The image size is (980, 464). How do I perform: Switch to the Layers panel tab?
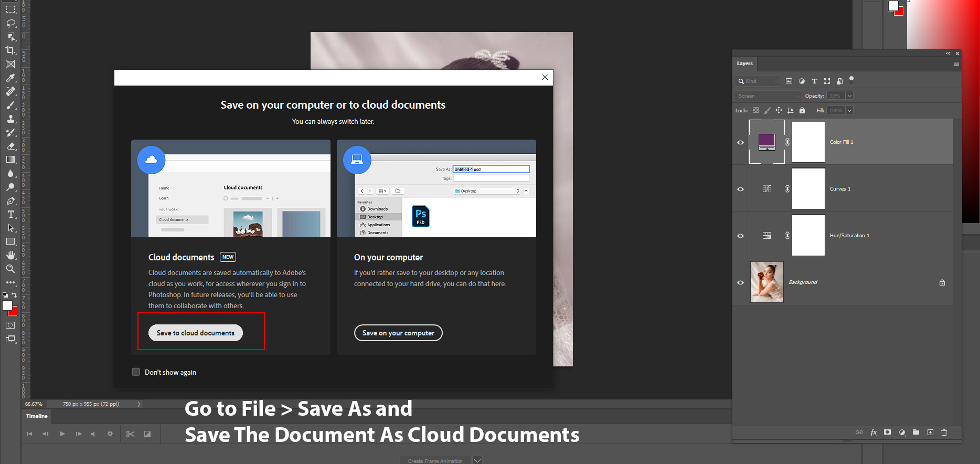pyautogui.click(x=744, y=64)
